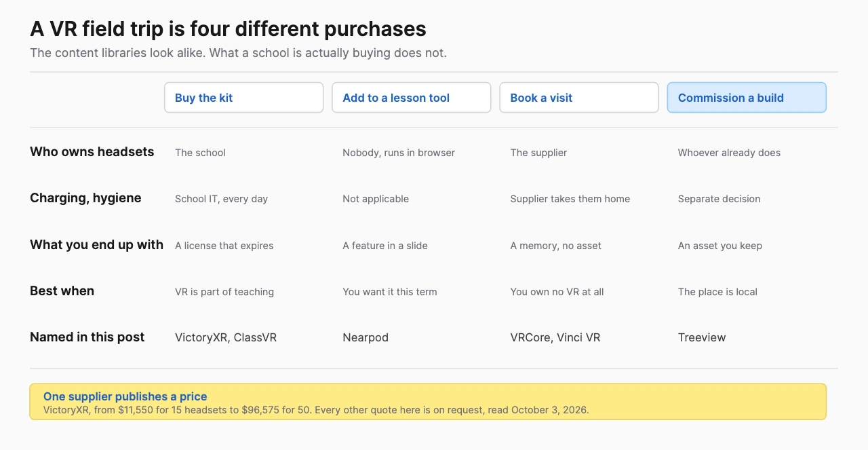
Task: Click the cell 'VR is part of teaching'
Action: tap(224, 292)
